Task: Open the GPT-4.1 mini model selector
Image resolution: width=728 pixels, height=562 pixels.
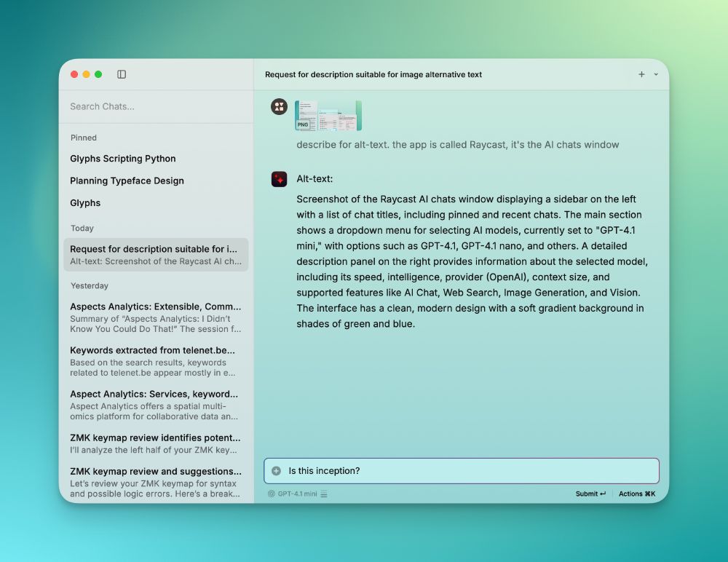Action: 297,494
